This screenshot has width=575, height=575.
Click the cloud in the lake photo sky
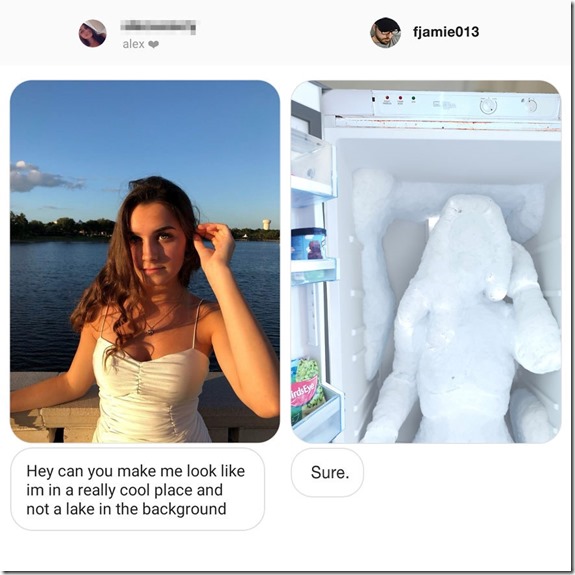tap(44, 177)
